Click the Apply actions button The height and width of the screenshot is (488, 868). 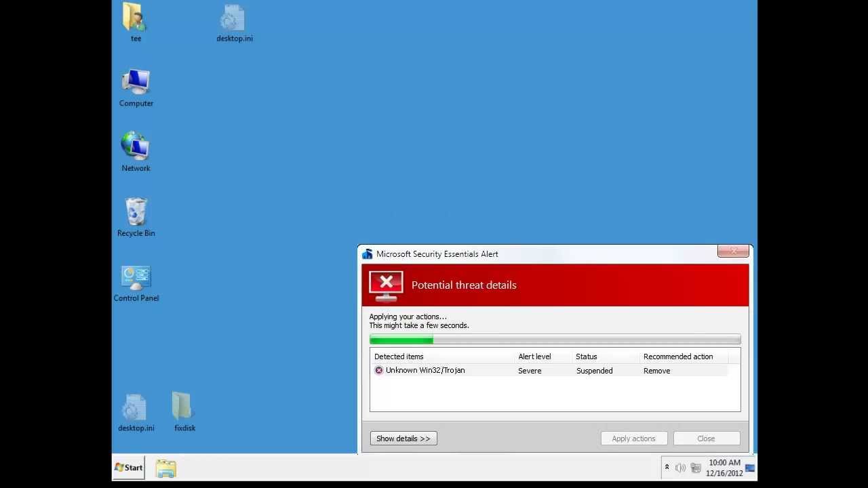tap(633, 439)
